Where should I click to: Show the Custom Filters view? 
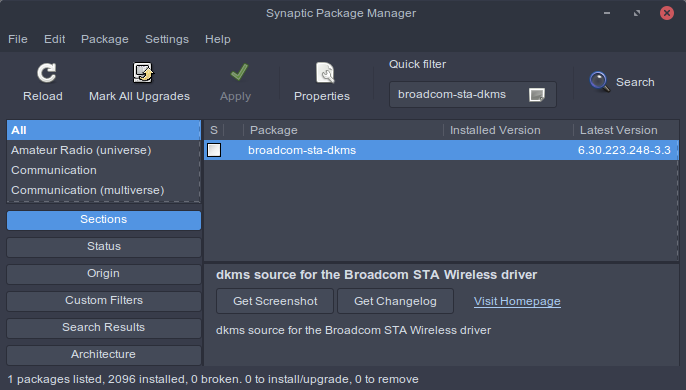[x=104, y=301]
